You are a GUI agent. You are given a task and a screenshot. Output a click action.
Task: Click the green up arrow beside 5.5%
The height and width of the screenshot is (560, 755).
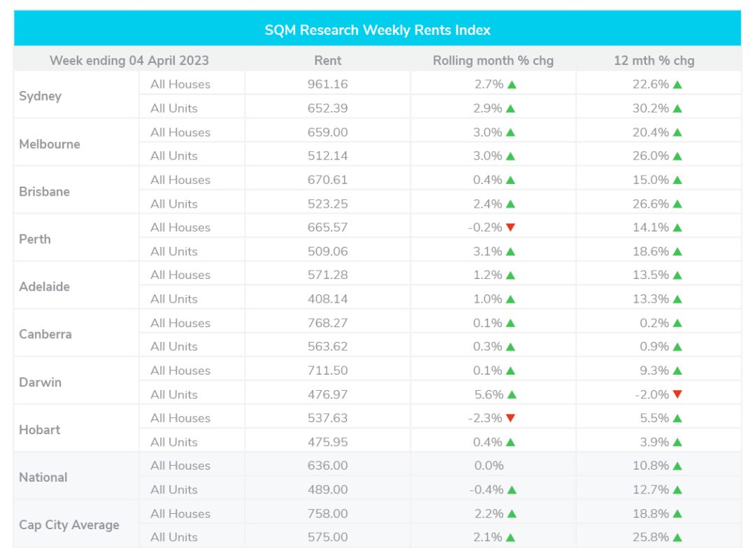(x=677, y=419)
